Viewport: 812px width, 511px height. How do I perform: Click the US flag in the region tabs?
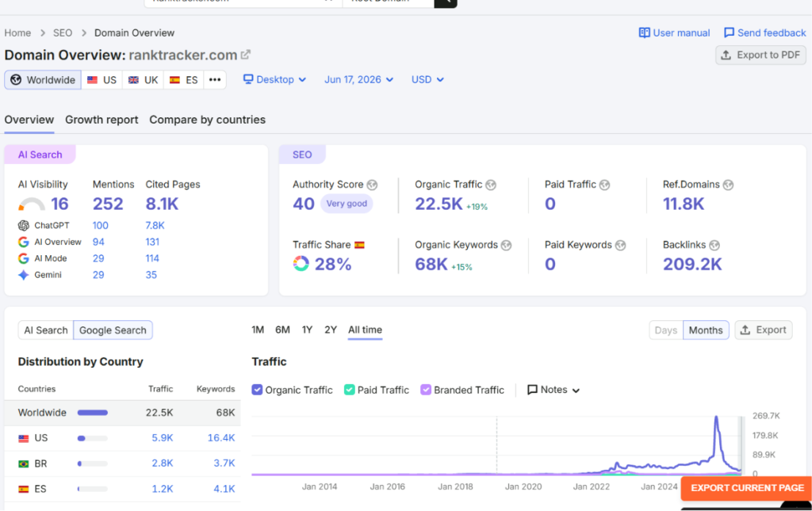[x=92, y=80]
